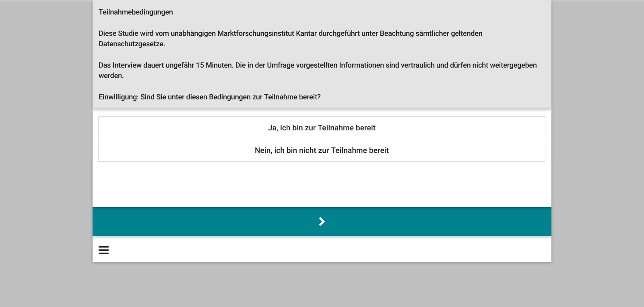Click the word 'werden.' ending the second paragraph
The width and height of the screenshot is (644, 307).
(111, 76)
